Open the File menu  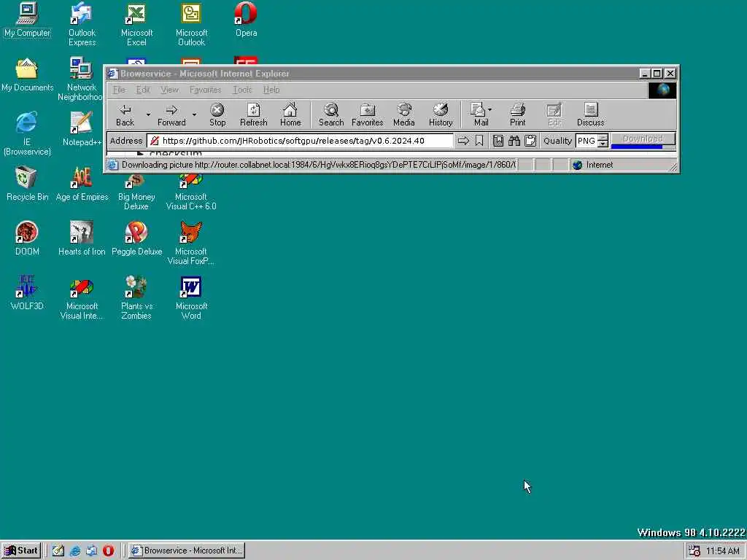point(119,90)
